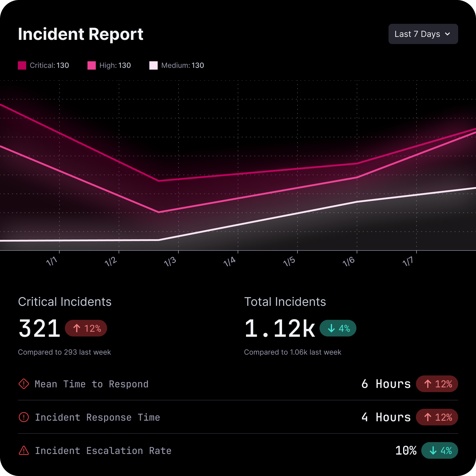Select the 1/6 date on chart axis
Image resolution: width=476 pixels, height=476 pixels.
pos(349,262)
